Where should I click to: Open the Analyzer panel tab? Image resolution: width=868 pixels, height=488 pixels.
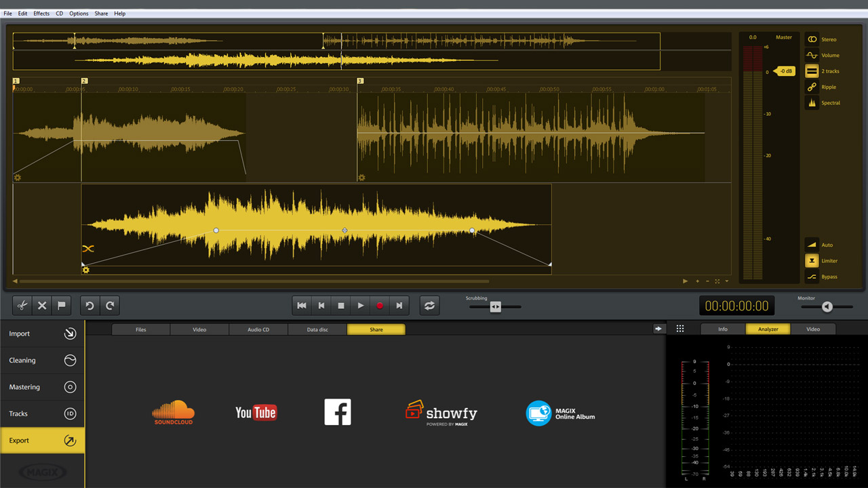click(x=768, y=329)
